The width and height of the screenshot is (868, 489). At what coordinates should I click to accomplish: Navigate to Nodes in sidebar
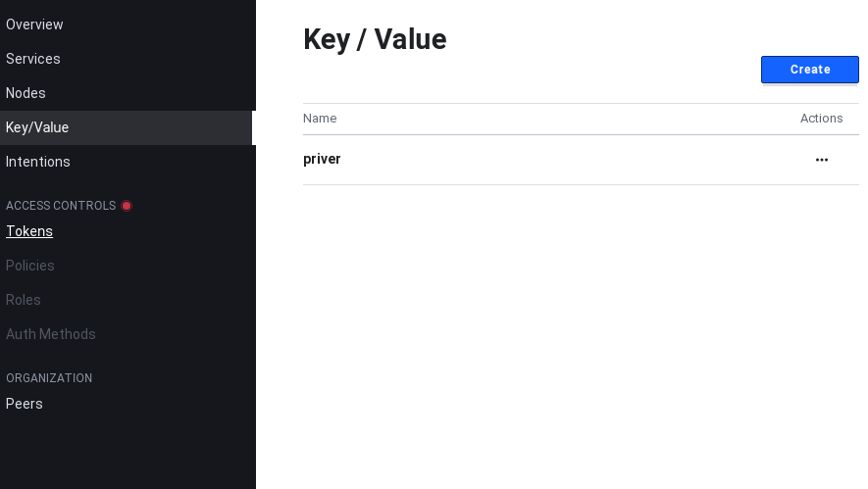26,93
